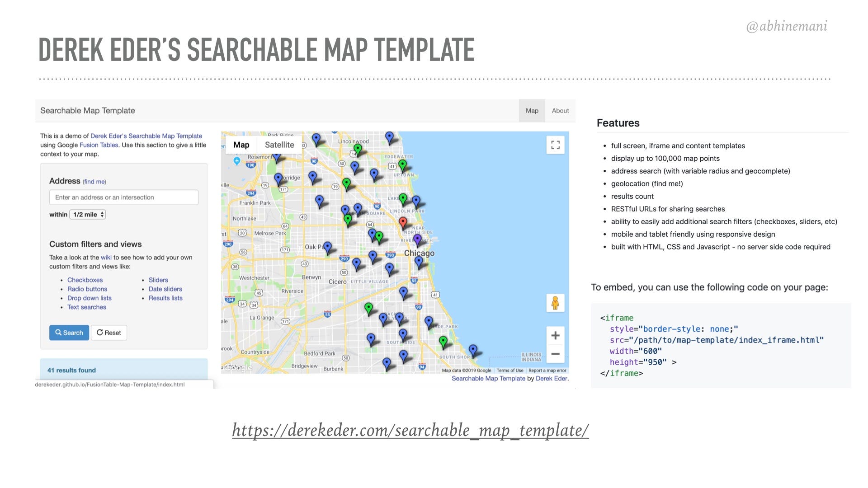Viewport: 868px width, 488px height.
Task: Zoom out with the minus button
Action: tap(555, 354)
